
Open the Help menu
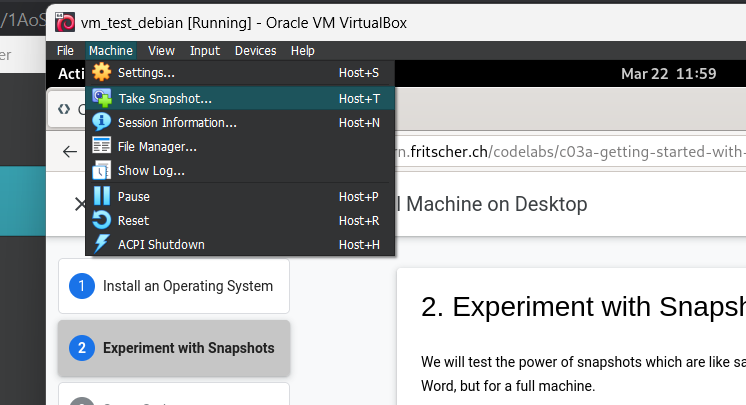(x=302, y=51)
